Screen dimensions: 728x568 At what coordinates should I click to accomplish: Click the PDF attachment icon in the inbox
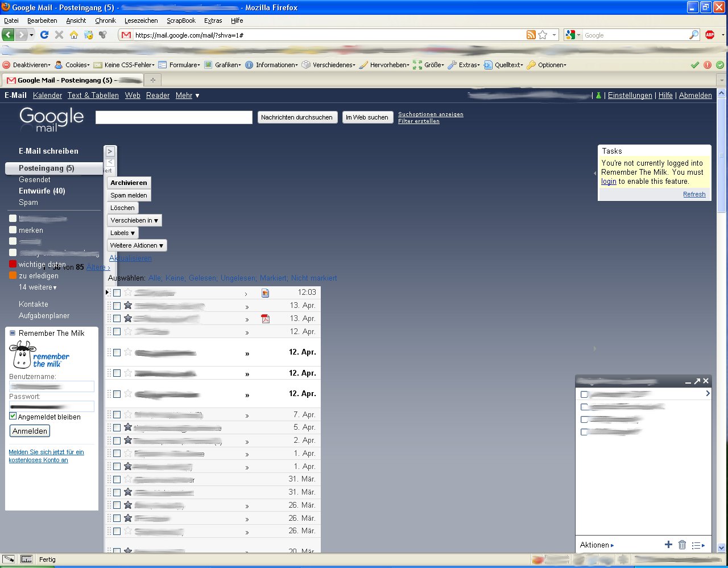point(265,319)
